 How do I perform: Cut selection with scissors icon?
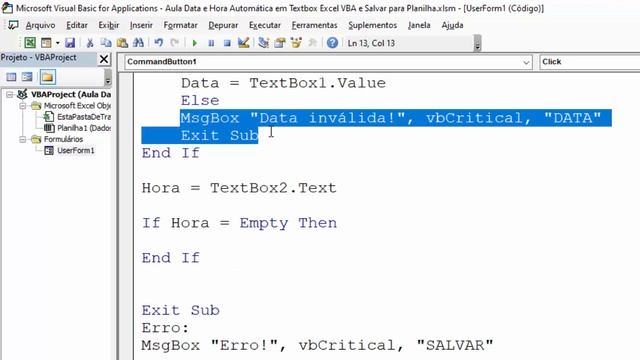point(90,43)
